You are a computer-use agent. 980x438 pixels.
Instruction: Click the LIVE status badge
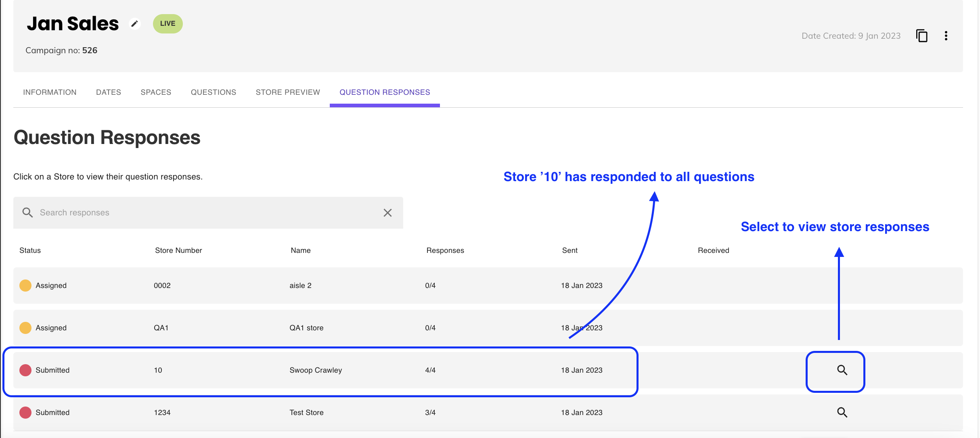[x=168, y=24]
